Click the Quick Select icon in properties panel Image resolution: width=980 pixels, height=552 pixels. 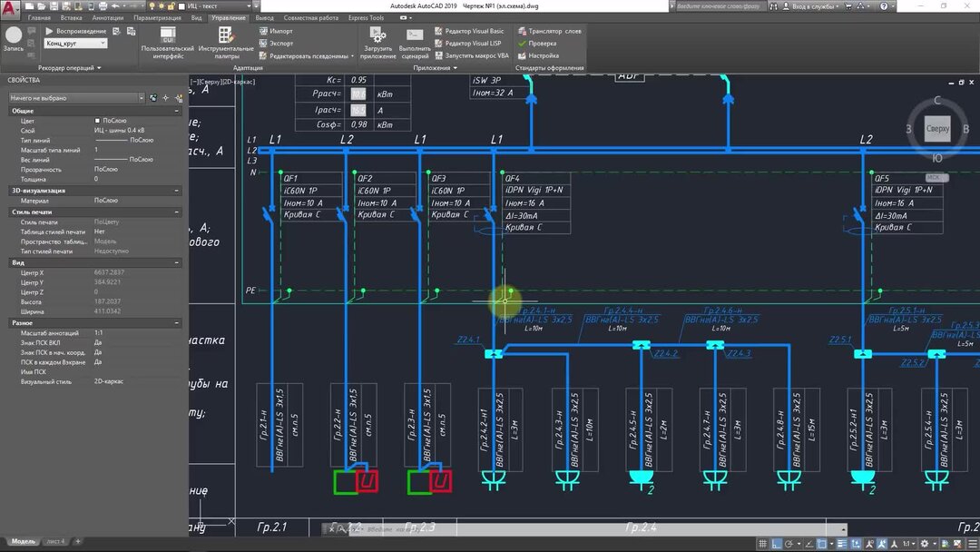178,98
